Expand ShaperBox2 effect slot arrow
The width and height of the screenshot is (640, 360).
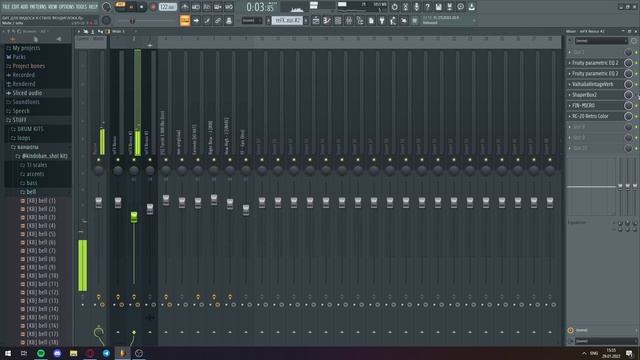click(x=570, y=95)
